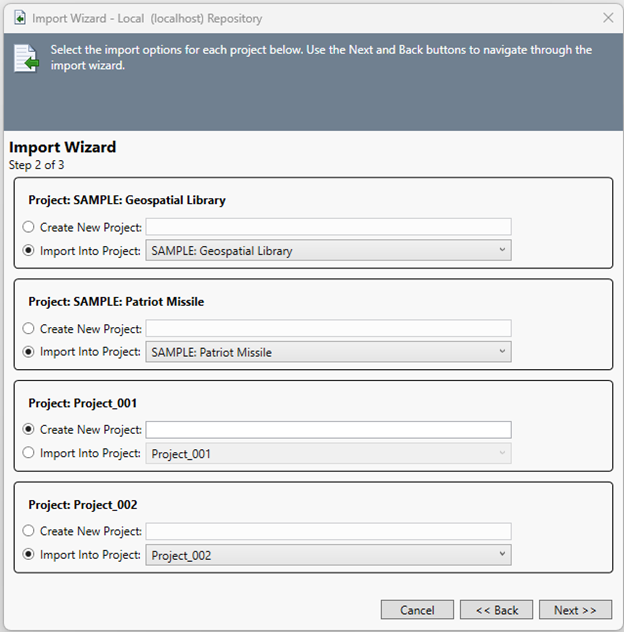The height and width of the screenshot is (632, 624).
Task: Choose Import Into Project for Project_001
Action: pos(29,453)
